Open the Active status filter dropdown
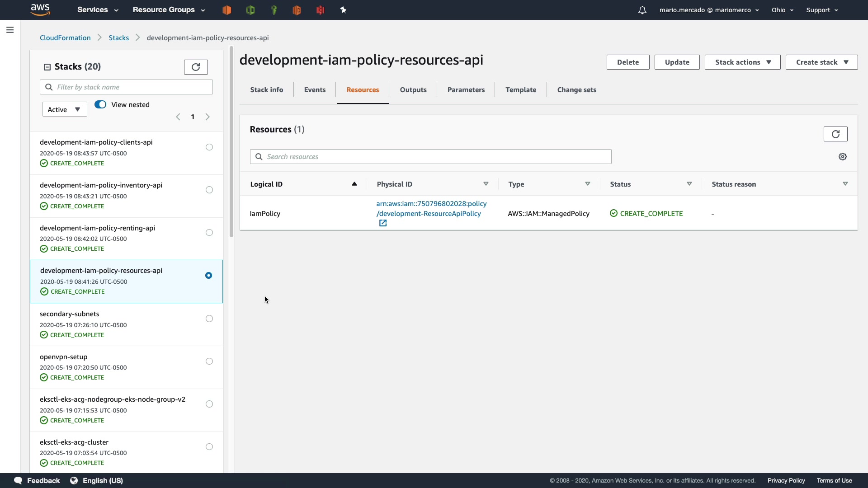The width and height of the screenshot is (868, 488). pos(64,109)
